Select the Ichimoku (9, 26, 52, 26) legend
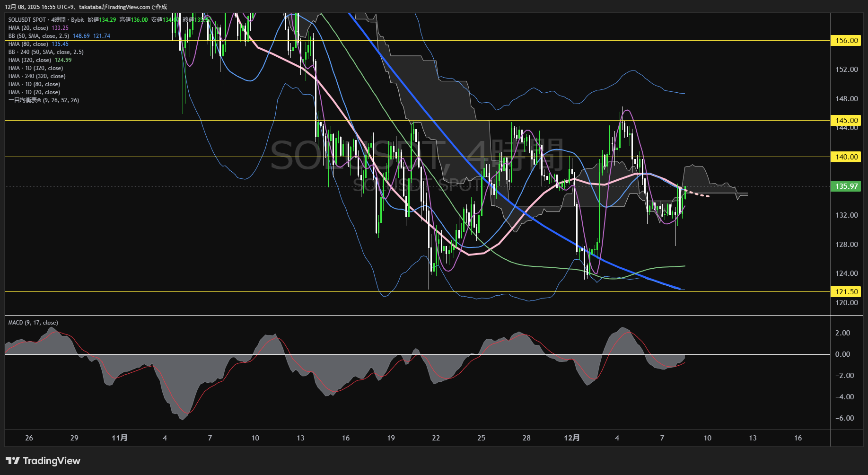The width and height of the screenshot is (868, 475). pyautogui.click(x=44, y=100)
